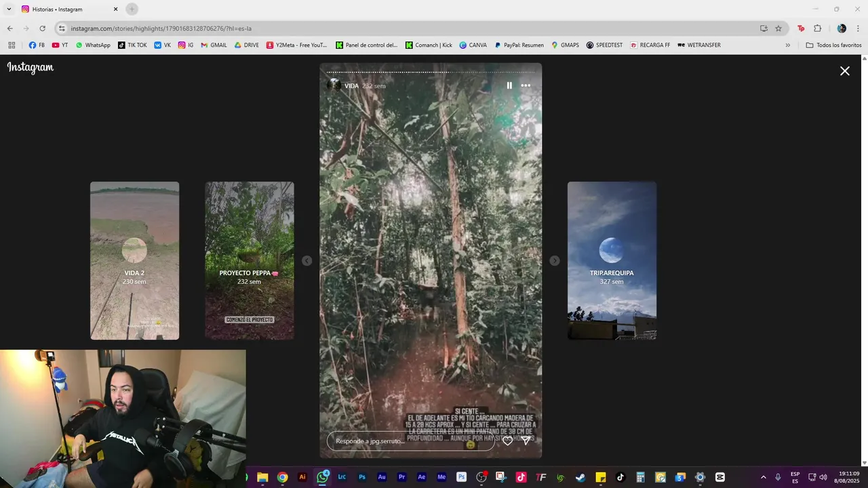The height and width of the screenshot is (488, 868).
Task: Open the volume control in system tray
Action: [823, 477]
